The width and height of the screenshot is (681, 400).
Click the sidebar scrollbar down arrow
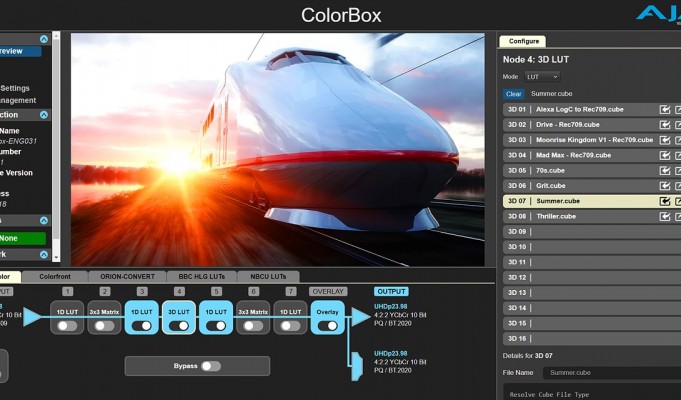click(x=56, y=257)
